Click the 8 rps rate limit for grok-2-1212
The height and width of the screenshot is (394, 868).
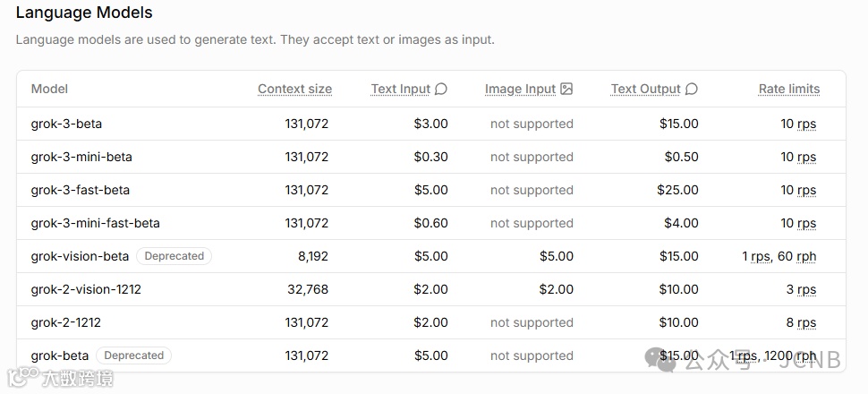pyautogui.click(x=801, y=322)
